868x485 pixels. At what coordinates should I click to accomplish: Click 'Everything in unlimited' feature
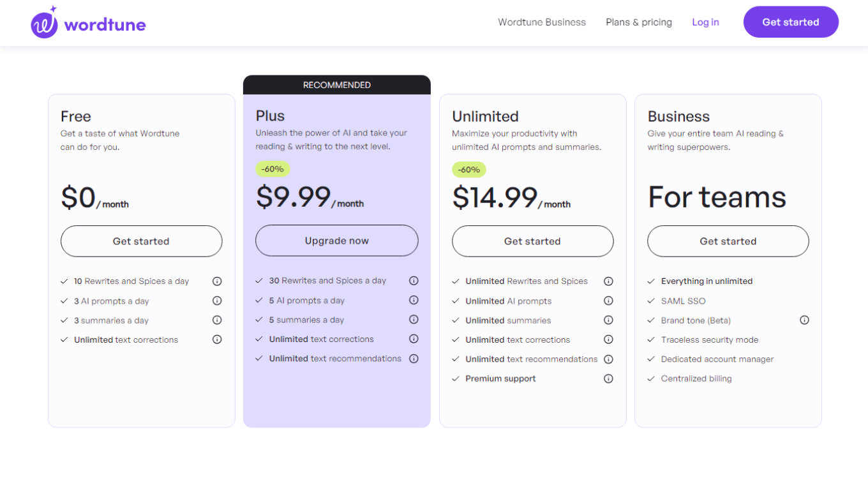coord(707,281)
